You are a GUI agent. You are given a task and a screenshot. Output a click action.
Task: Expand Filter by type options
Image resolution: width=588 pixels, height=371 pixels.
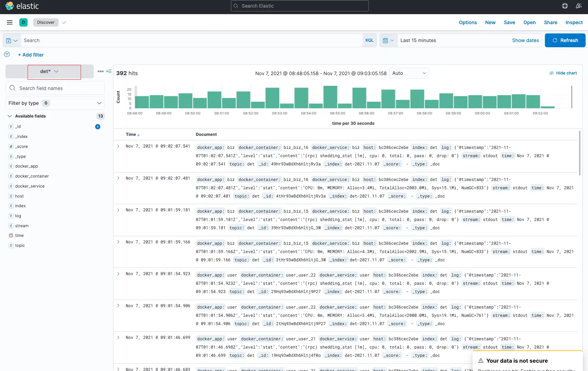[55, 103]
